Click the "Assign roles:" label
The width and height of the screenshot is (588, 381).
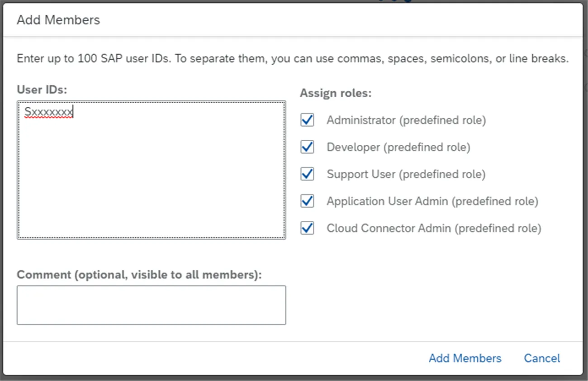336,93
